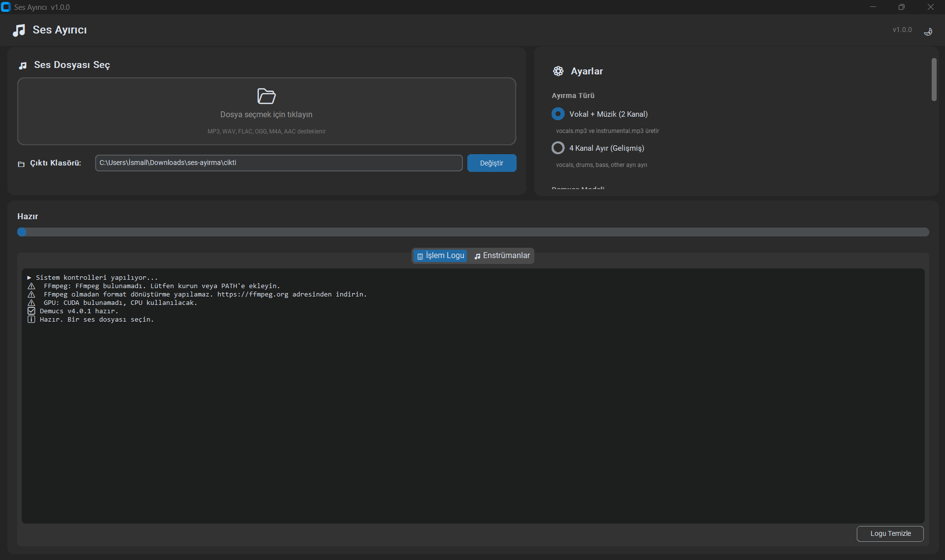Click the Ses Ayırıcı header title
Screen dimensions: 945x560
(x=60, y=30)
